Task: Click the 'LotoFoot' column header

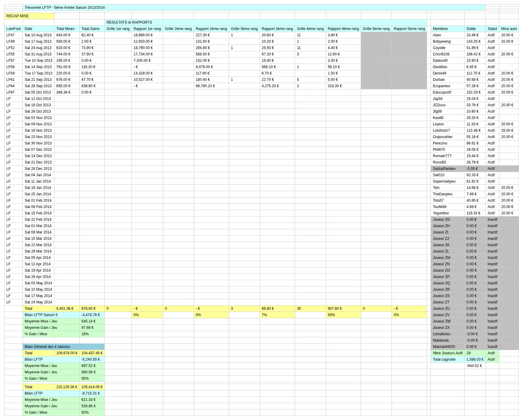Action: point(14,29)
